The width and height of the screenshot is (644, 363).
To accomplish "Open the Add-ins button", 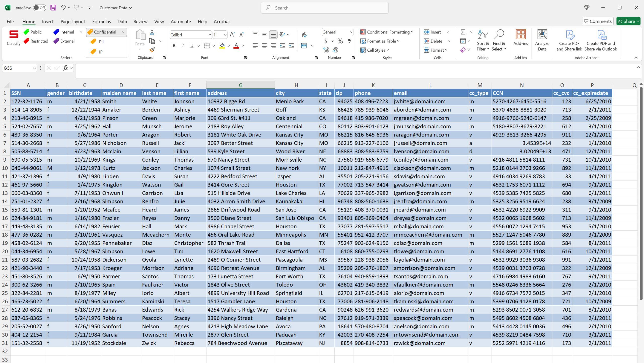I will [x=520, y=38].
